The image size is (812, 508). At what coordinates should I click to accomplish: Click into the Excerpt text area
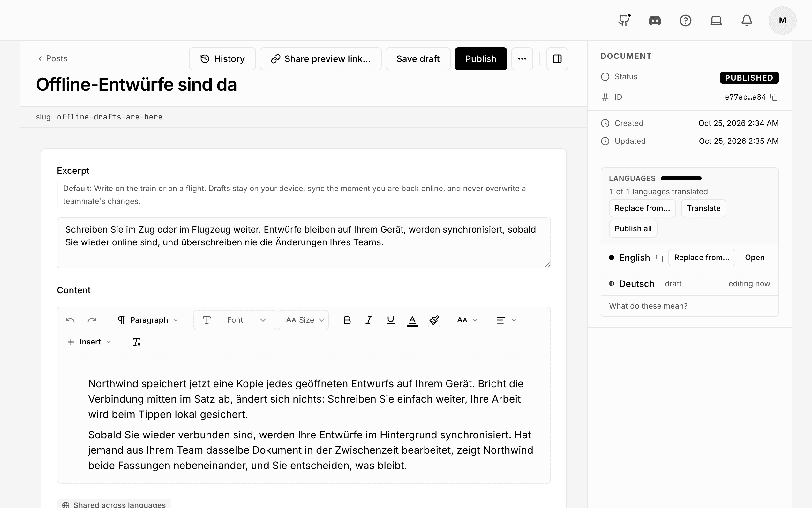(x=304, y=242)
